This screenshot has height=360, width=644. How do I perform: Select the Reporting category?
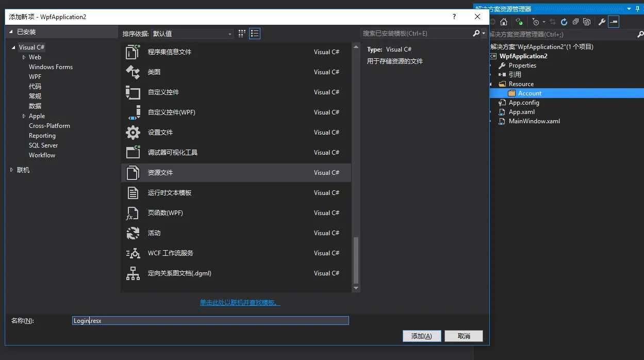click(x=42, y=136)
